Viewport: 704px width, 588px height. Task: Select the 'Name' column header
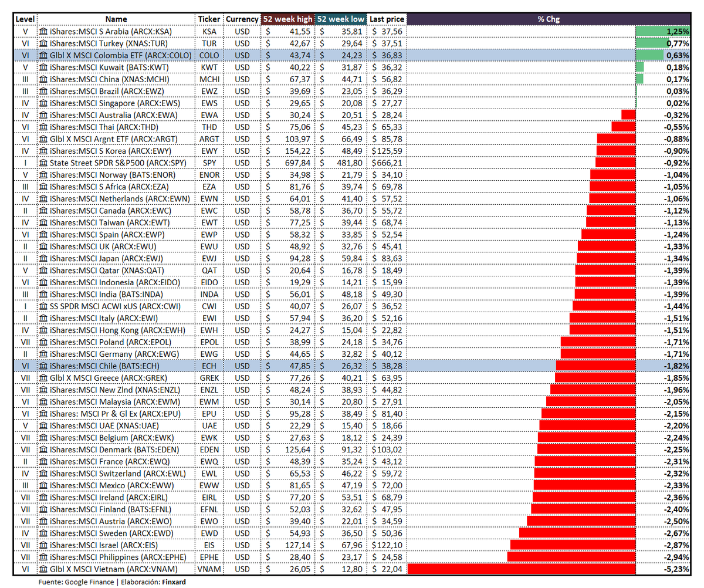pos(116,19)
